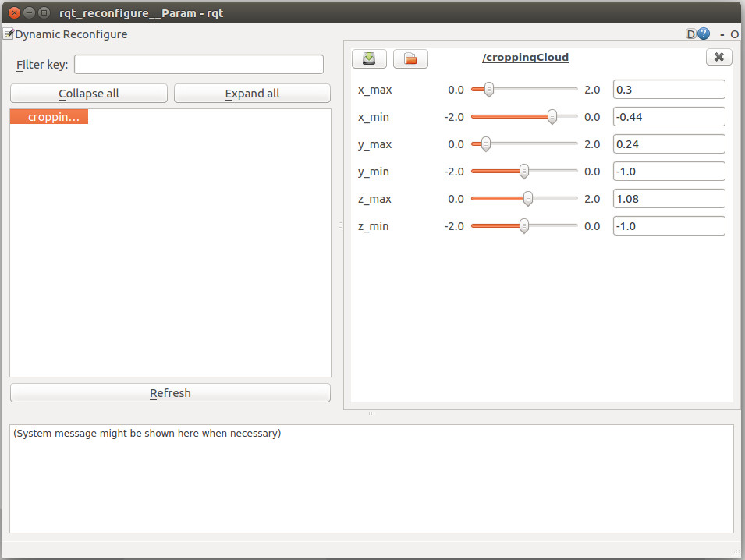Edit the z_min value field

click(x=669, y=226)
